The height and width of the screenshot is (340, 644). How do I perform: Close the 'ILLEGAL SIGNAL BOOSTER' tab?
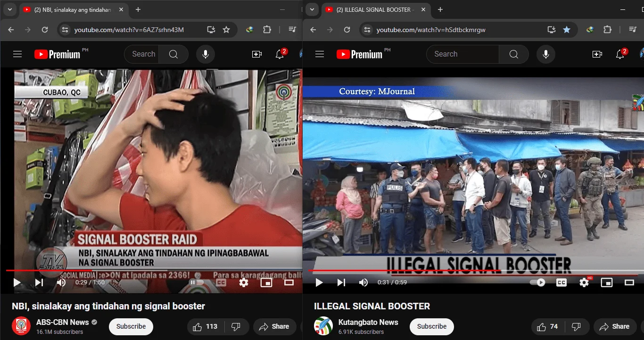pyautogui.click(x=422, y=10)
